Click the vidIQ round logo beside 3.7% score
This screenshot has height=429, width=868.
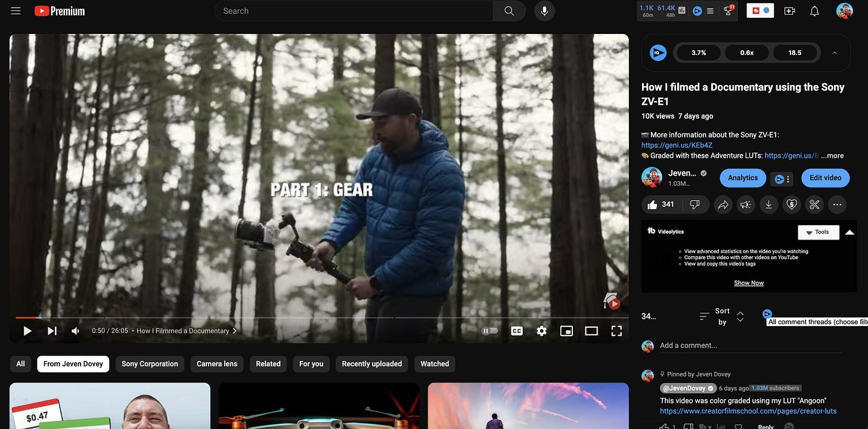[658, 52]
